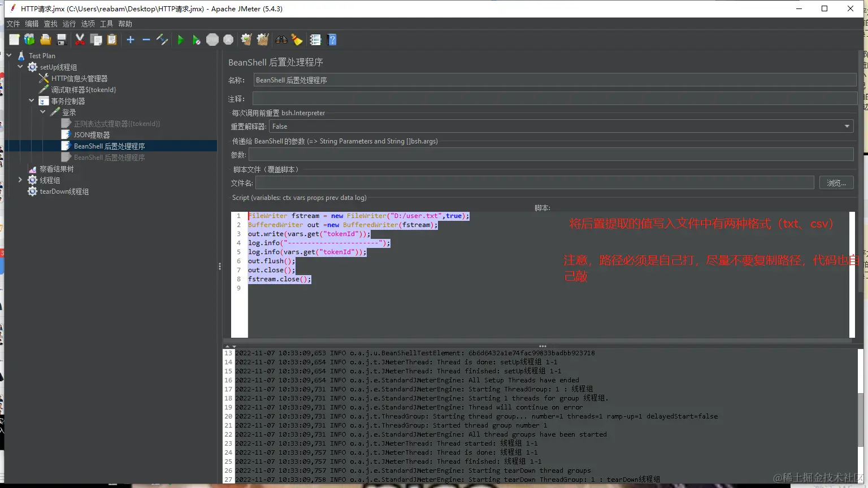Open the 编辑 menu
This screenshot has height=488, width=868.
(x=32, y=24)
